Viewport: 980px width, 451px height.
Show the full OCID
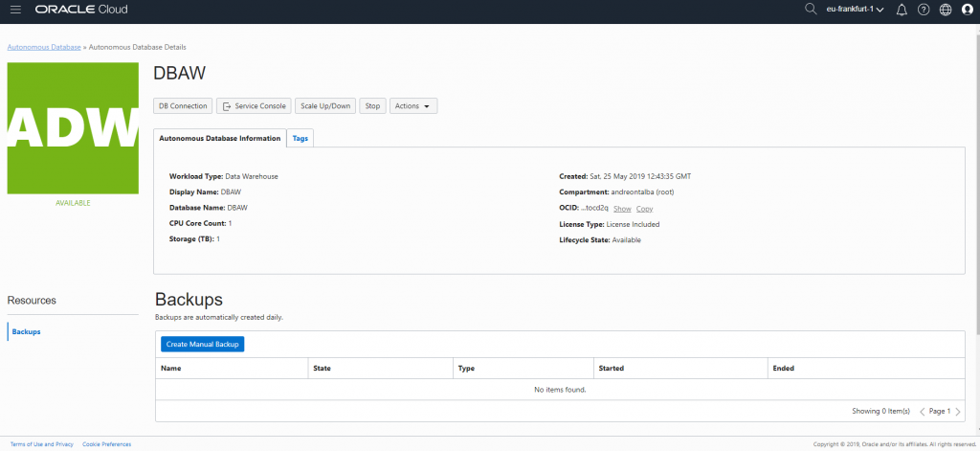(x=622, y=209)
